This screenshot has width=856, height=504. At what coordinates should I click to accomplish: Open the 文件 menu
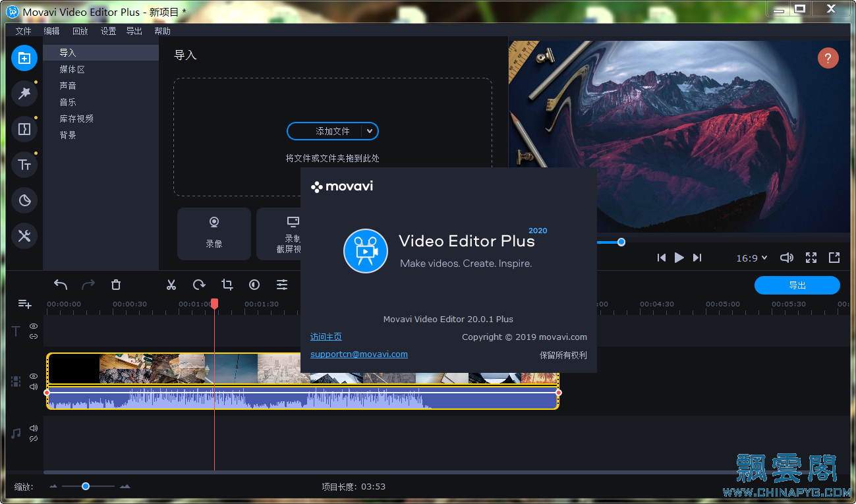[x=23, y=31]
